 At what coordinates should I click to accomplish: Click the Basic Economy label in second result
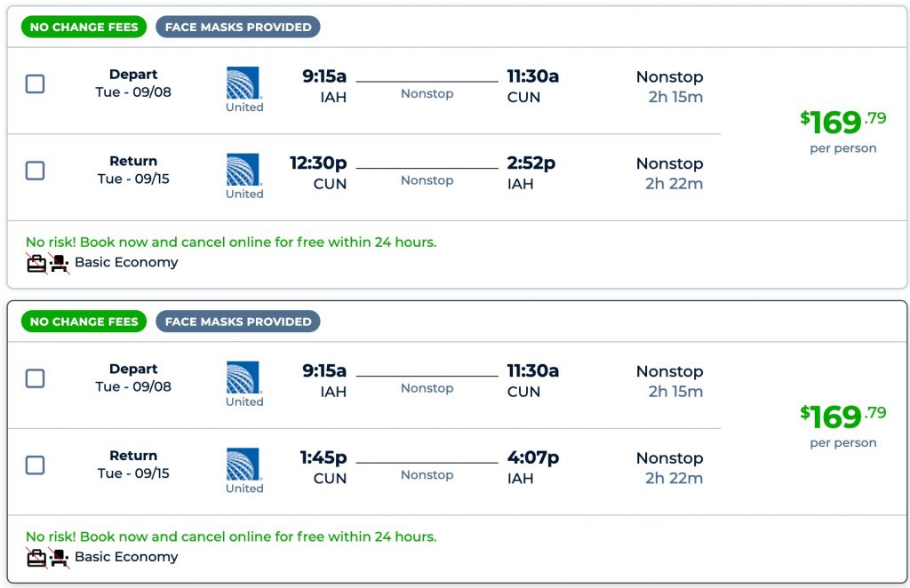pyautogui.click(x=126, y=557)
